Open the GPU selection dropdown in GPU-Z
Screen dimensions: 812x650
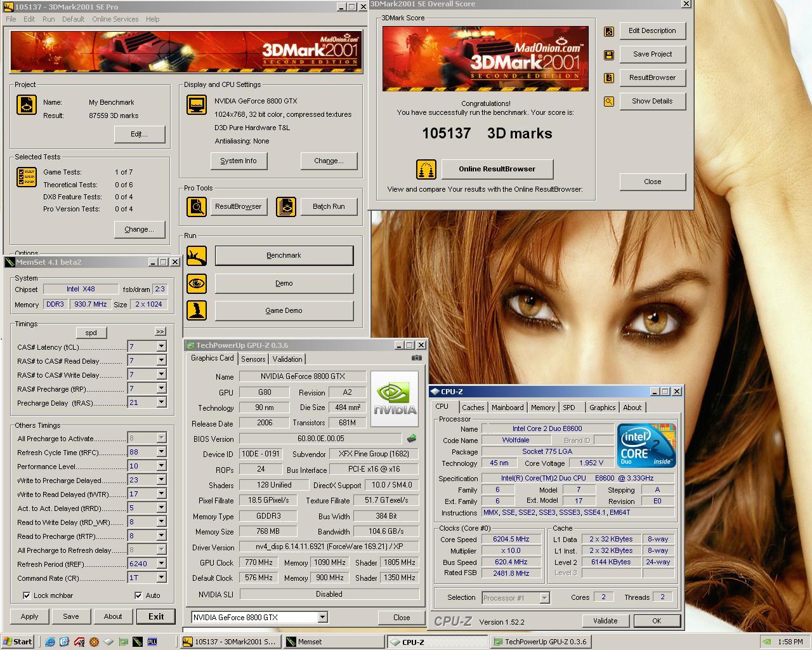[322, 617]
